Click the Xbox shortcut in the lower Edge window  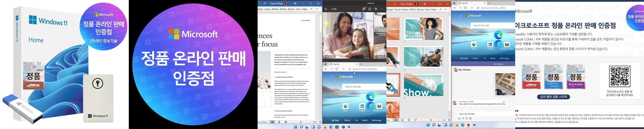click(345, 106)
